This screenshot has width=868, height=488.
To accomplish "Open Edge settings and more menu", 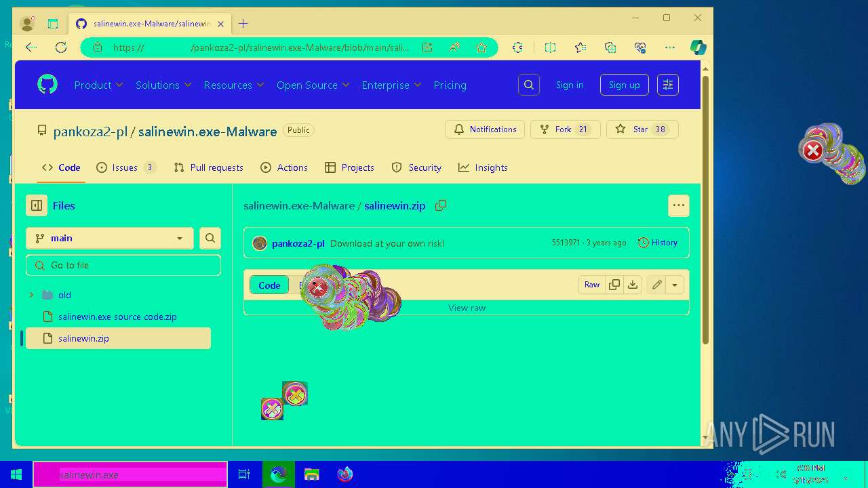I will click(670, 47).
